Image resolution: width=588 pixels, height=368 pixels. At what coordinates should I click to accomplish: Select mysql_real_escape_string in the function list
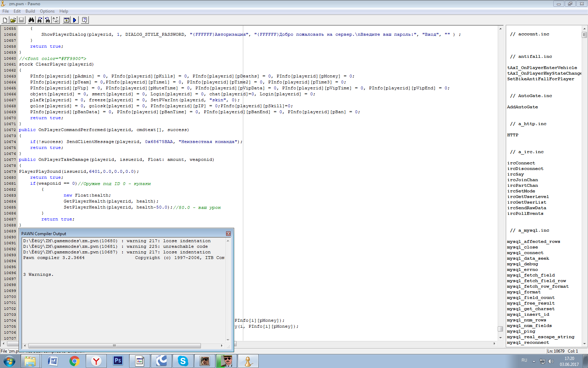tap(540, 337)
